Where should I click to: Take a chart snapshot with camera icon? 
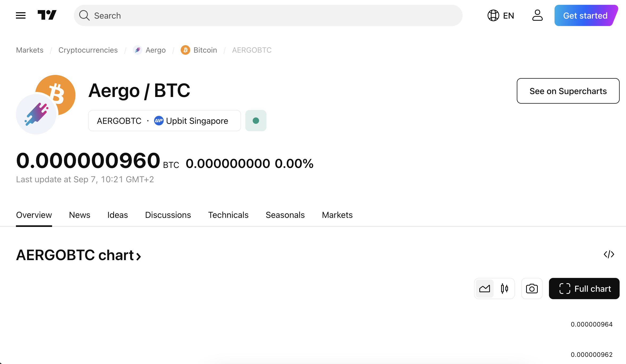(x=532, y=289)
